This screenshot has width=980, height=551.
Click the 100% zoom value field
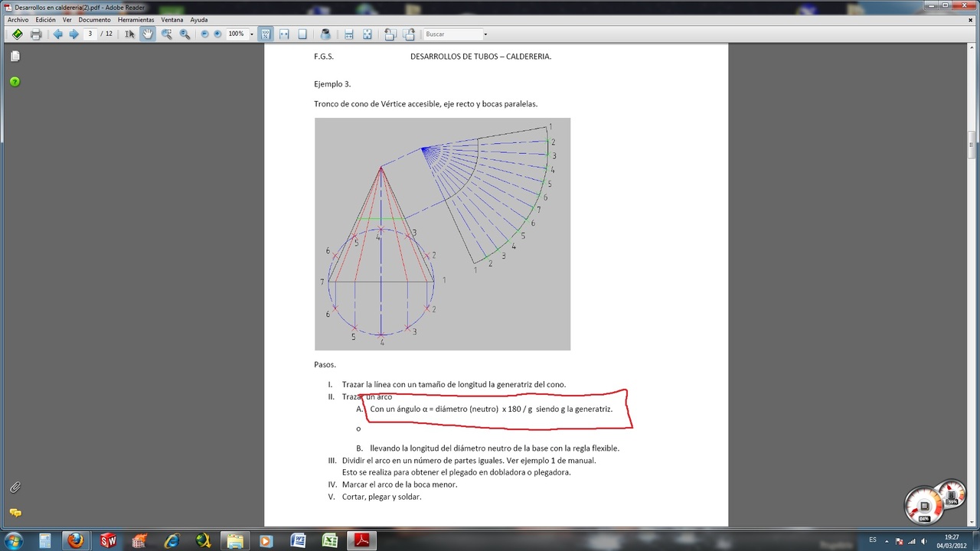237,34
